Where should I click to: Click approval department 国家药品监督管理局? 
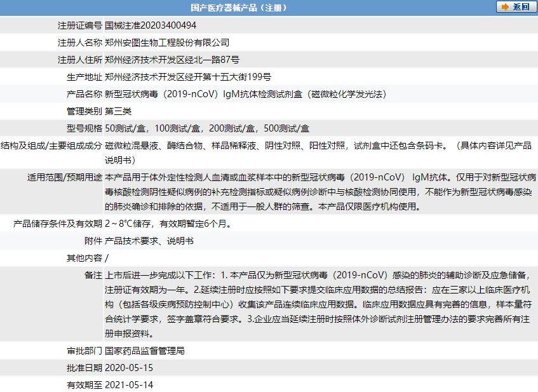pyautogui.click(x=145, y=351)
